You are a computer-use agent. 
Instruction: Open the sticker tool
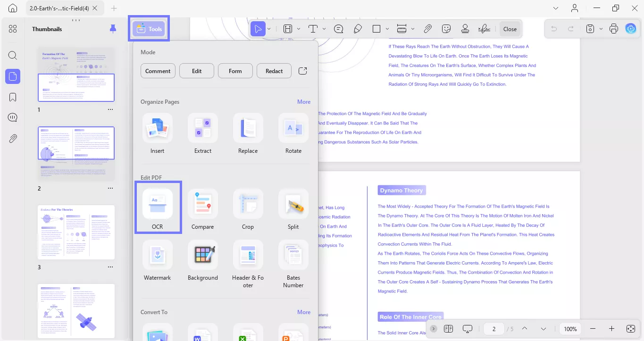pyautogui.click(x=446, y=29)
